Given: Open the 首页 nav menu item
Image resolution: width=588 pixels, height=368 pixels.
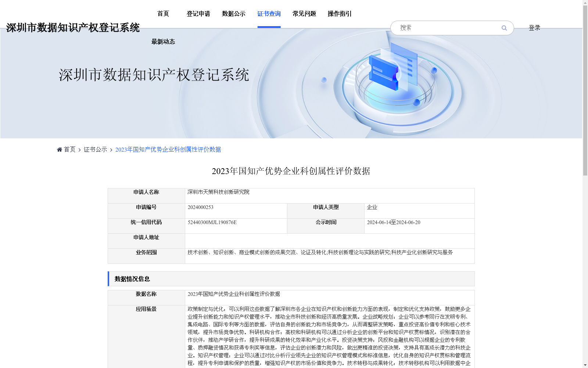Looking at the screenshot, I should point(163,14).
